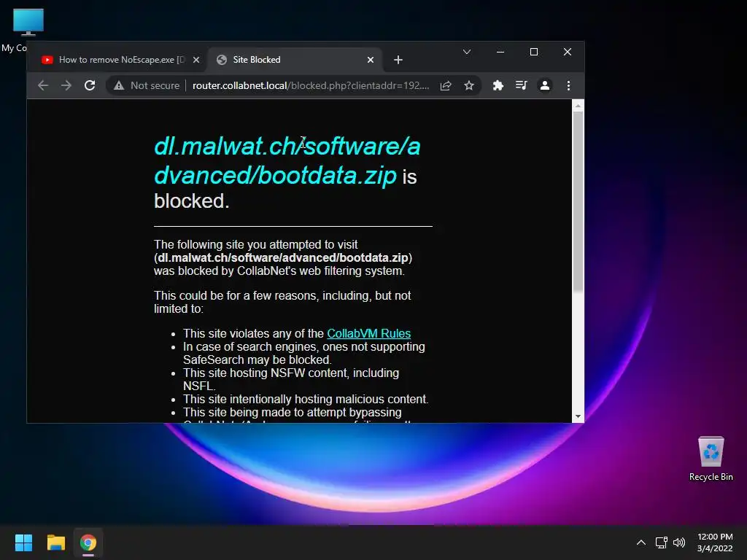Click the vertical scrollbar thumb
This screenshot has height=560, width=747.
click(x=578, y=201)
